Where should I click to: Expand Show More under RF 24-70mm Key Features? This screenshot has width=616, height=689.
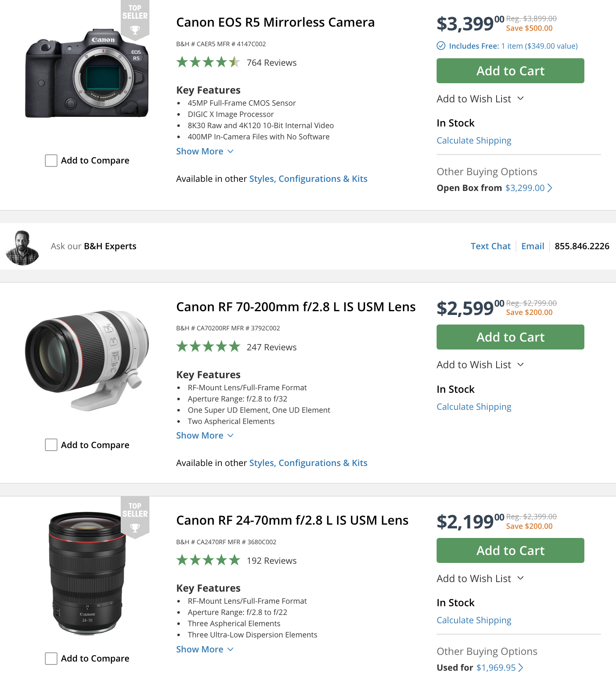[204, 649]
